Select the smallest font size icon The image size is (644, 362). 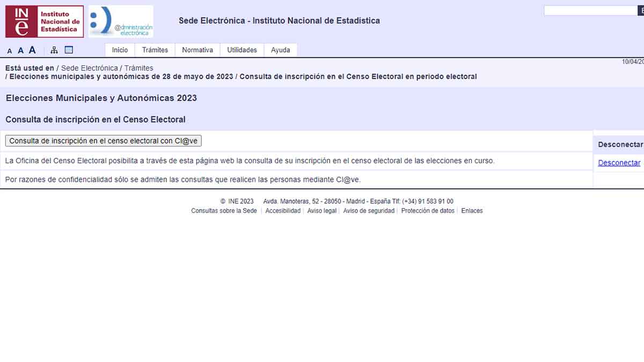[9, 50]
